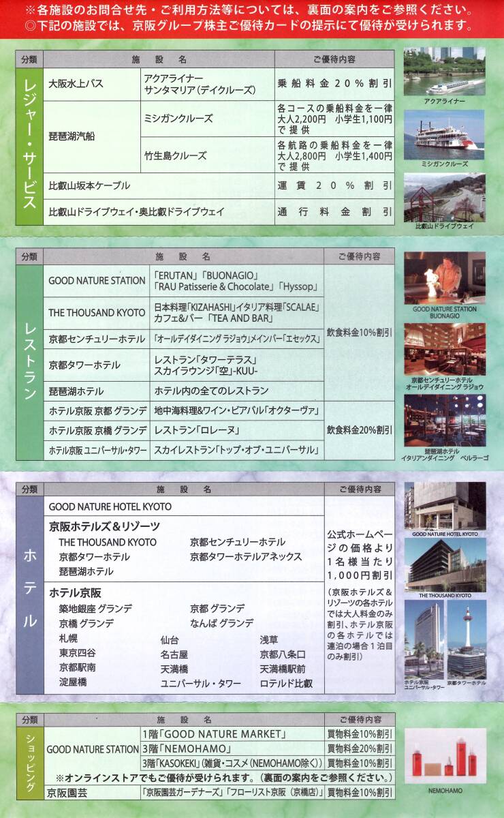Click the 琵琶湖ホテル ベルラーゴ dining photo
The width and height of the screenshot is (504, 818).
coord(445,420)
